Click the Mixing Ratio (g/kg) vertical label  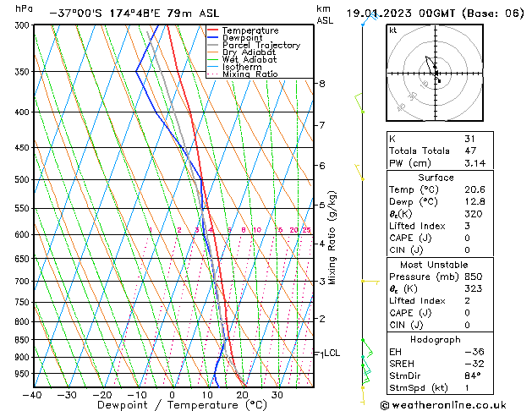pyautogui.click(x=332, y=238)
